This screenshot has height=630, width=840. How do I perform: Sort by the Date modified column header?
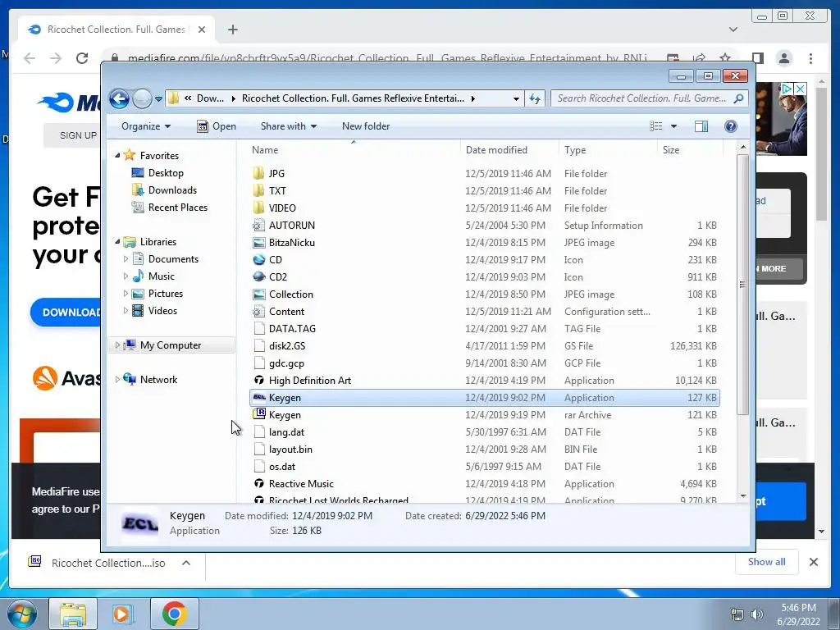click(x=509, y=150)
